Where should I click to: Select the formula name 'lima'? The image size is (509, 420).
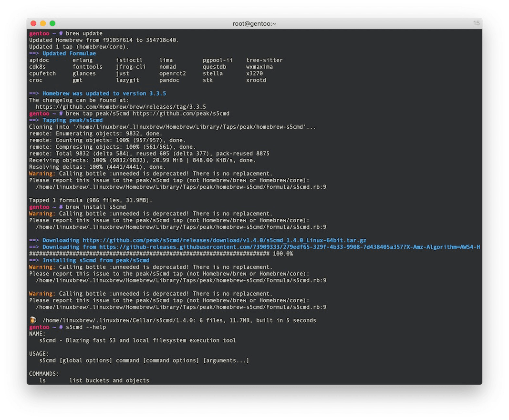click(166, 60)
